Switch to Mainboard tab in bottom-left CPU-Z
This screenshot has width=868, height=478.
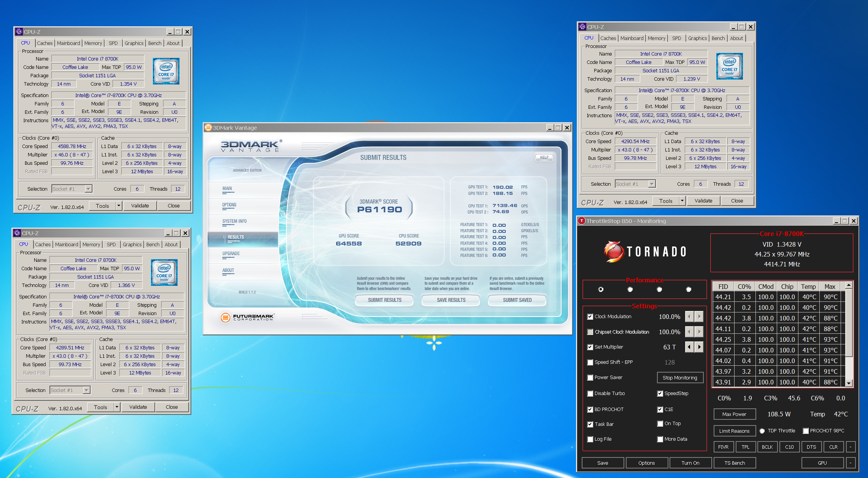(67, 244)
